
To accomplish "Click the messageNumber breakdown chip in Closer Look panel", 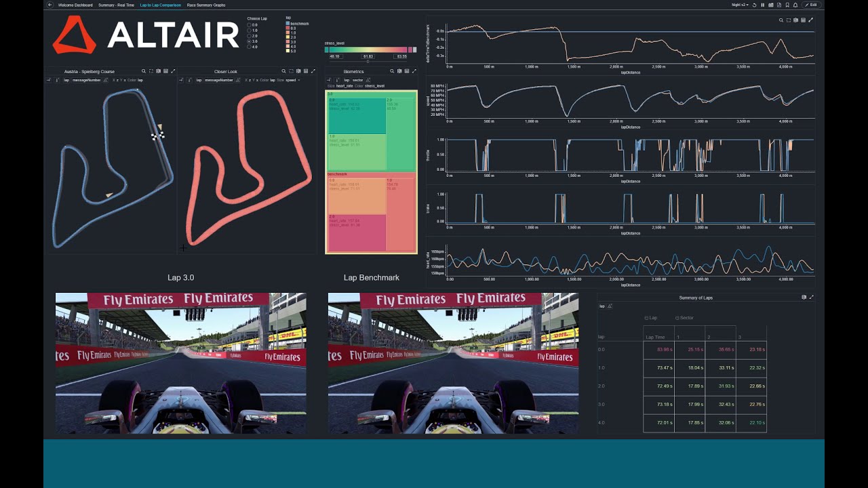I will click(x=219, y=80).
